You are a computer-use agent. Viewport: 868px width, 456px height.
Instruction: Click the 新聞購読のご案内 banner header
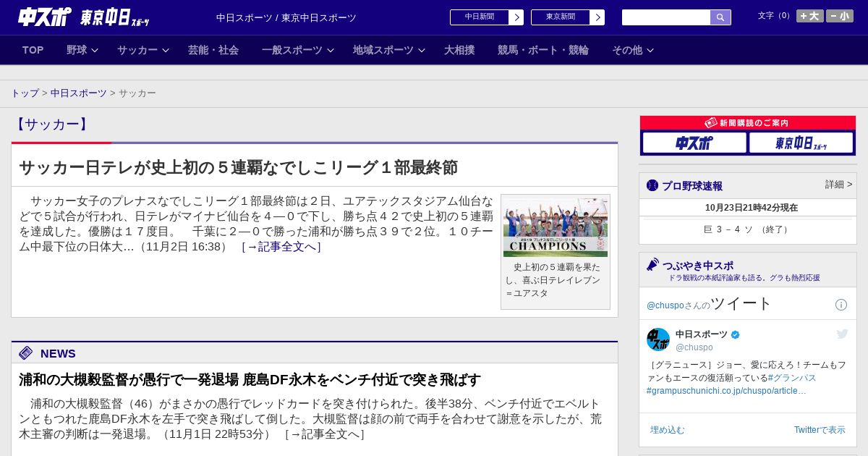click(748, 123)
